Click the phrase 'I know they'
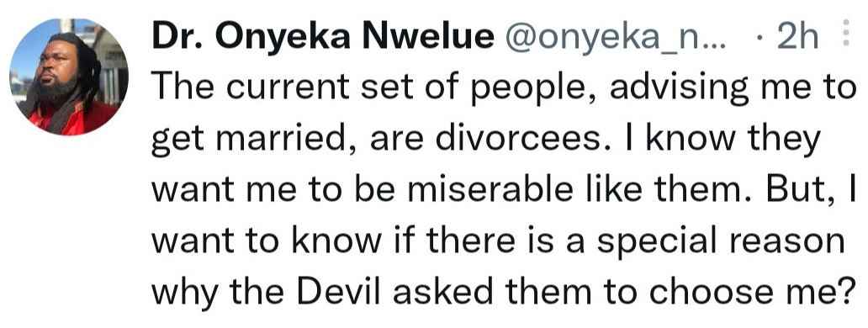 [x=724, y=140]
